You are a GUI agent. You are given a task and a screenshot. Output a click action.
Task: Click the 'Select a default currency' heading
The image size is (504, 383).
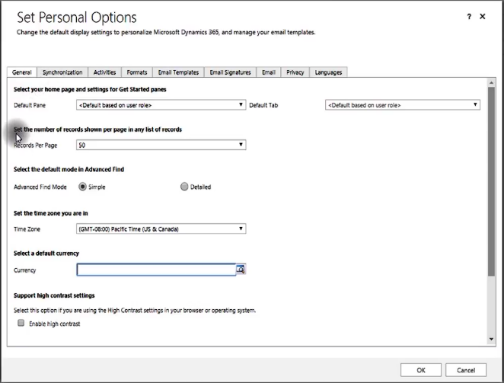click(x=46, y=253)
